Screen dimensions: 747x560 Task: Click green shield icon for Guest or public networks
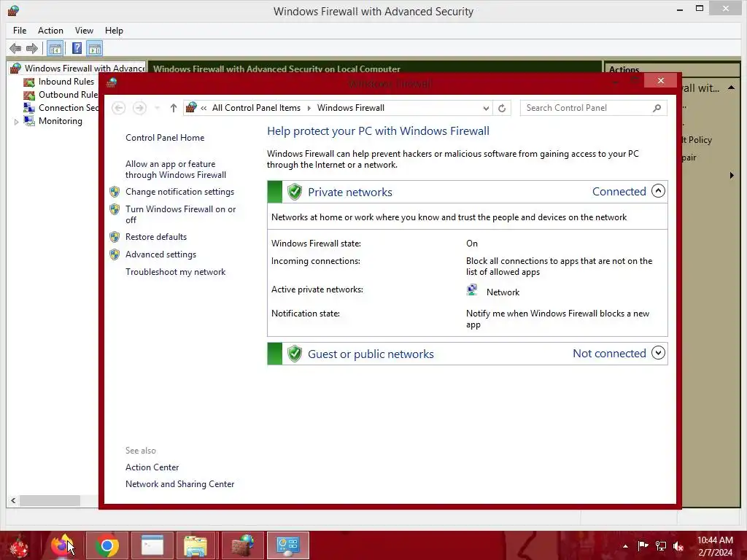295,354
